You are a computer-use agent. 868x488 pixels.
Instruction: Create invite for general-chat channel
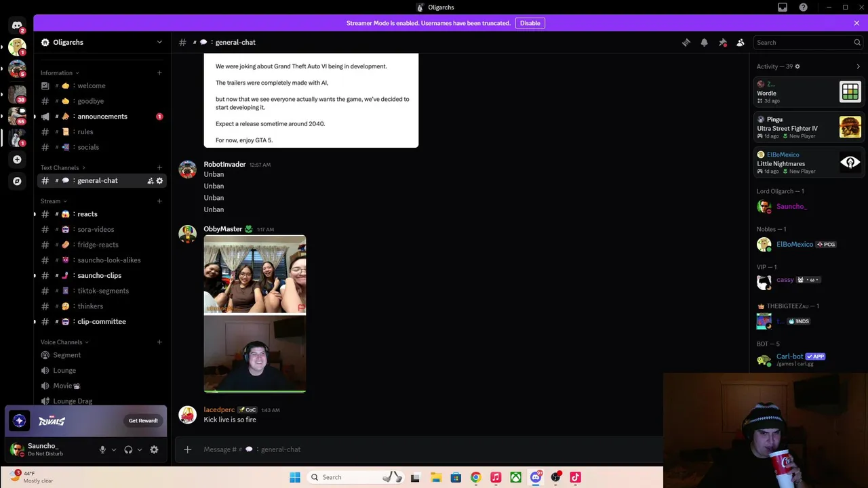150,181
